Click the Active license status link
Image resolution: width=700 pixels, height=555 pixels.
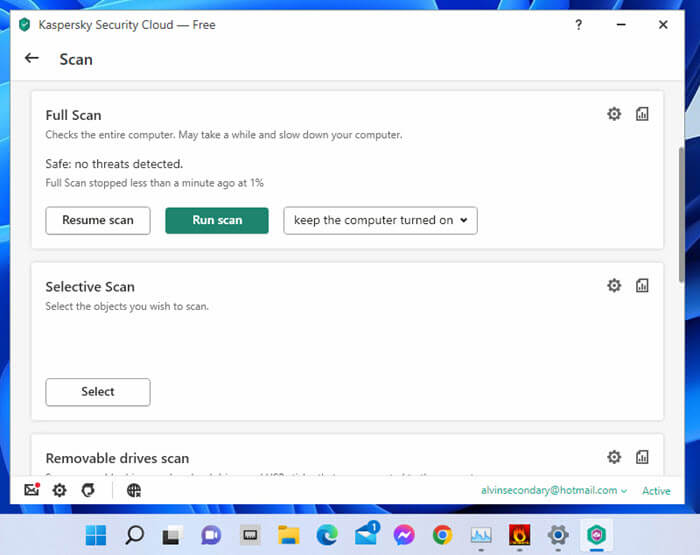pos(656,491)
